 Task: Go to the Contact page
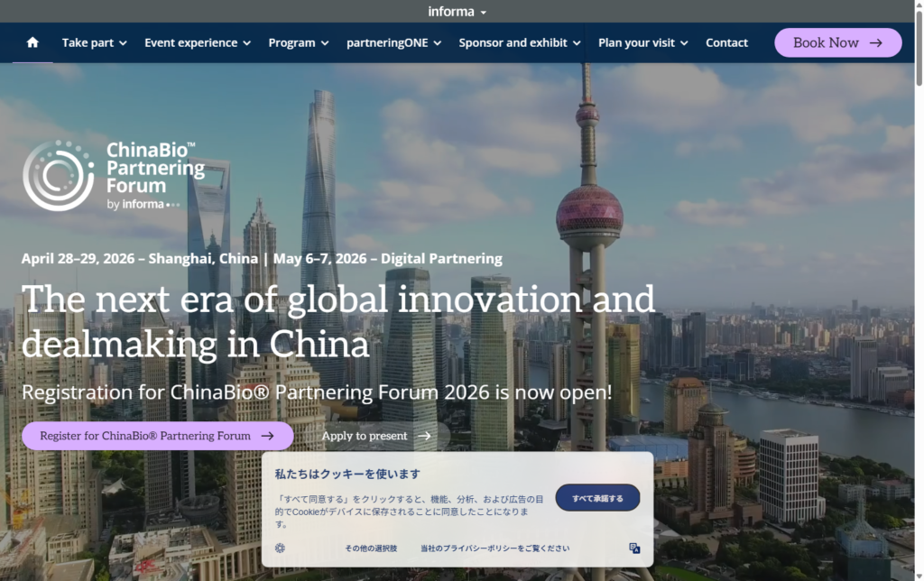click(726, 42)
